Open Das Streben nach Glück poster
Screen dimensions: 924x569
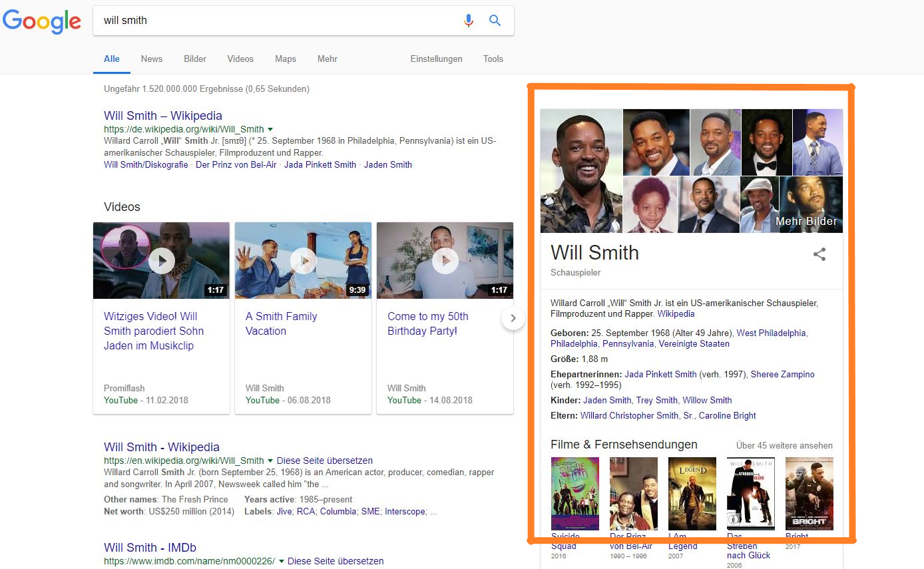click(750, 493)
